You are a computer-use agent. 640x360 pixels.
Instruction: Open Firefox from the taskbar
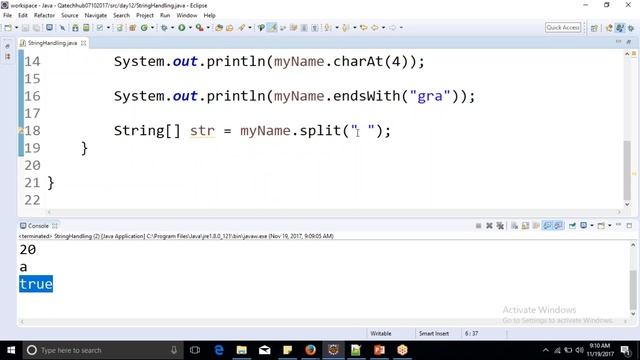coord(310,350)
